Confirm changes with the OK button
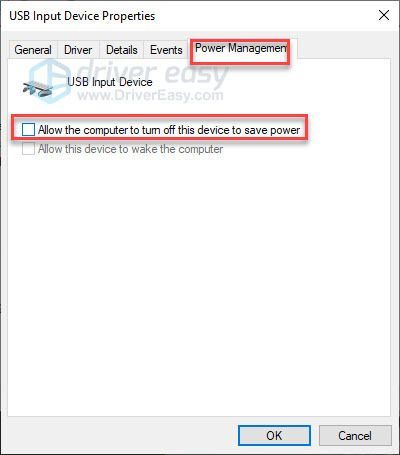Screen dimensions: 400x455 tap(274, 435)
